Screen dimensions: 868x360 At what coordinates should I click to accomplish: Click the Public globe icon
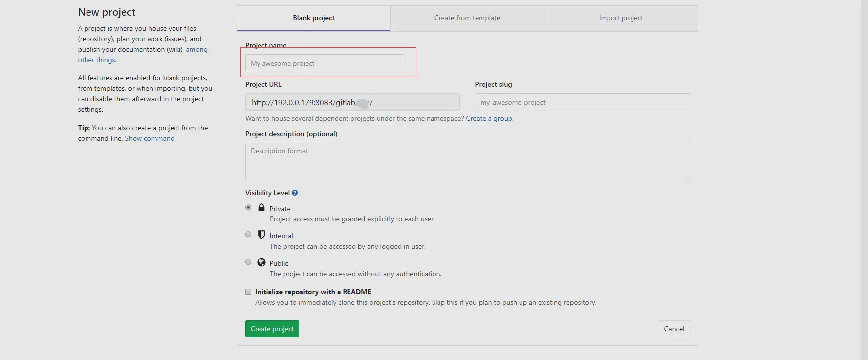coord(261,262)
